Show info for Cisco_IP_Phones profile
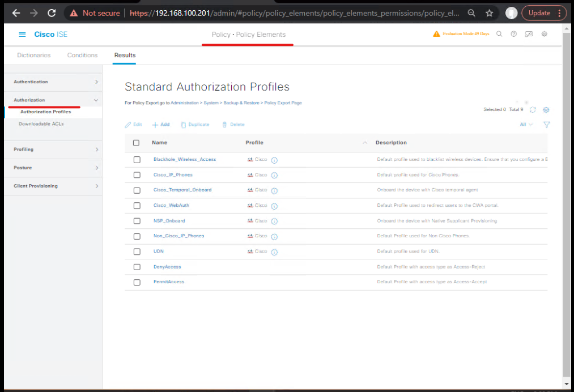 coord(274,175)
